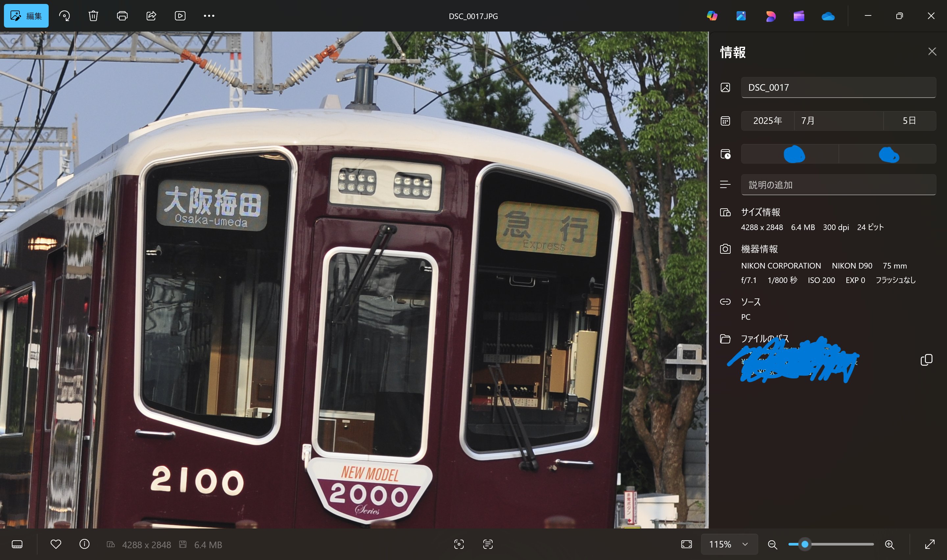947x560 pixels.
Task: Open the 編集 (Edit) button
Action: 26,16
